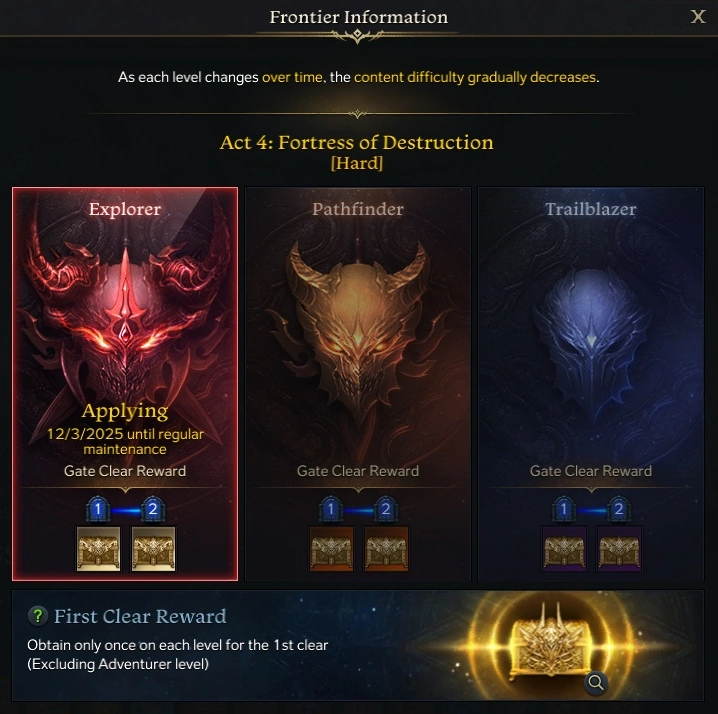Click Trailblazer gate 2 reward chest
Viewport: 718px width, 714px height.
619,548
